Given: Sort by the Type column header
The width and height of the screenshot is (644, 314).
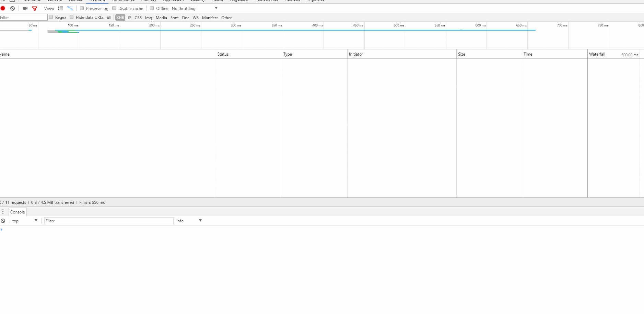Looking at the screenshot, I should pos(315,54).
